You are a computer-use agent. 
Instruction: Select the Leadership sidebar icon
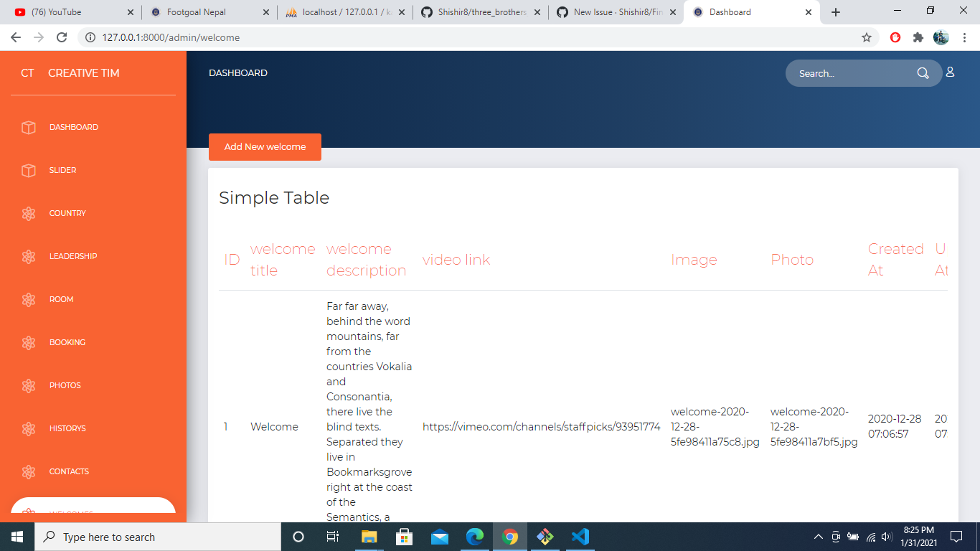29,256
